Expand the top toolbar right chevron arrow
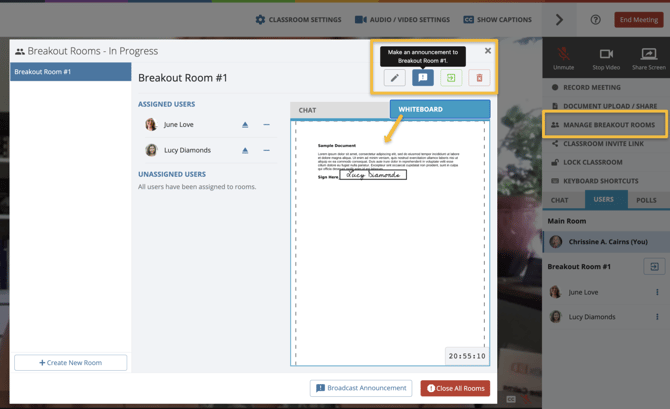This screenshot has width=670, height=409. click(559, 20)
